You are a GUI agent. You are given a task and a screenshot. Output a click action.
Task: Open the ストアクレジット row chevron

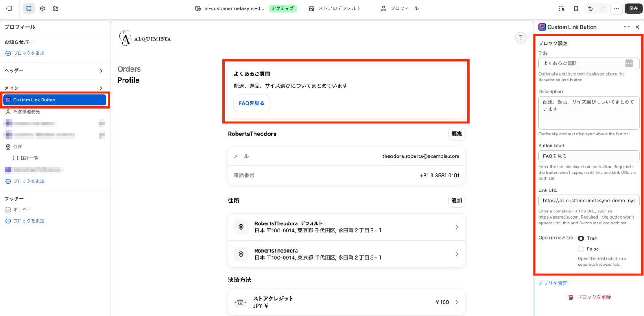(457, 302)
